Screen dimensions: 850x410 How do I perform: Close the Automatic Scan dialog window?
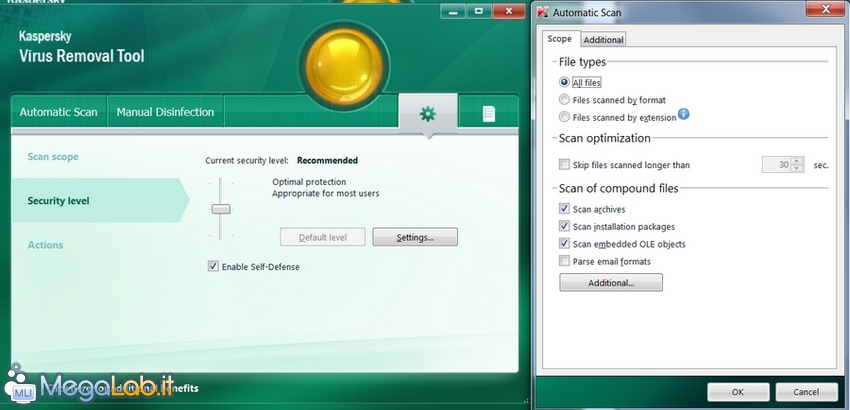[x=825, y=9]
